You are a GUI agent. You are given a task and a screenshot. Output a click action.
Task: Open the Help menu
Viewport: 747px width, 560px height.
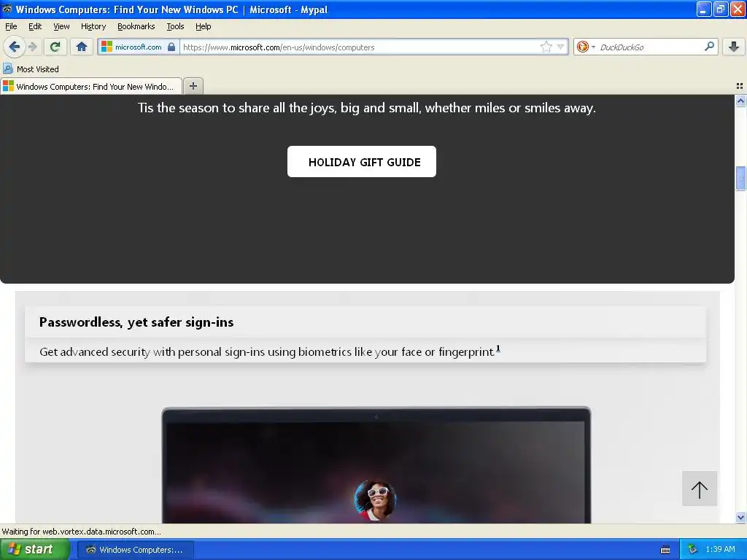point(204,26)
